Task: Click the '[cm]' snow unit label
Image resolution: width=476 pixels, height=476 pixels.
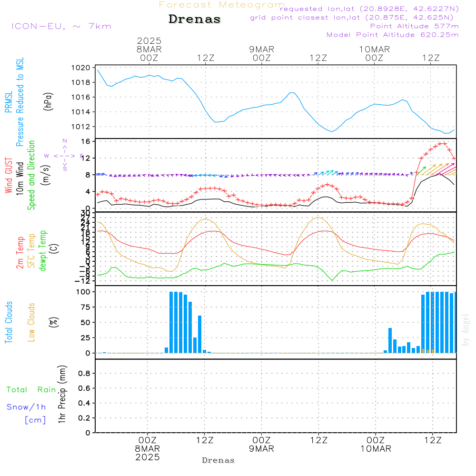Action: click(x=35, y=420)
